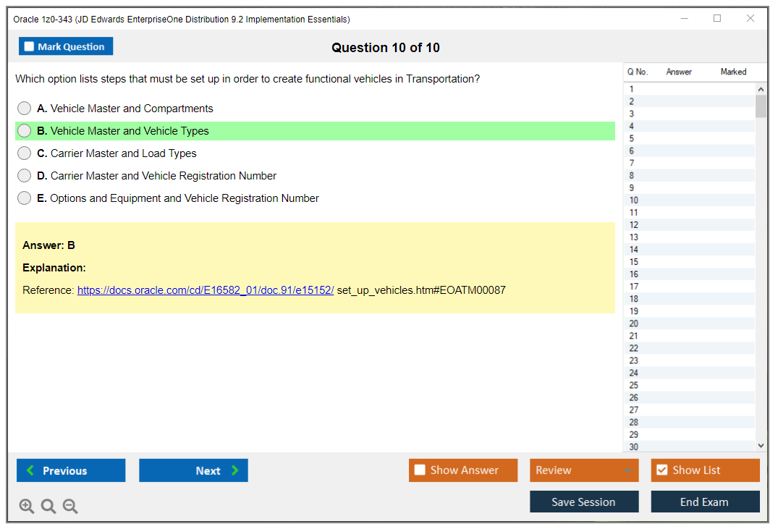Select question row 28 in the list

pos(689,422)
